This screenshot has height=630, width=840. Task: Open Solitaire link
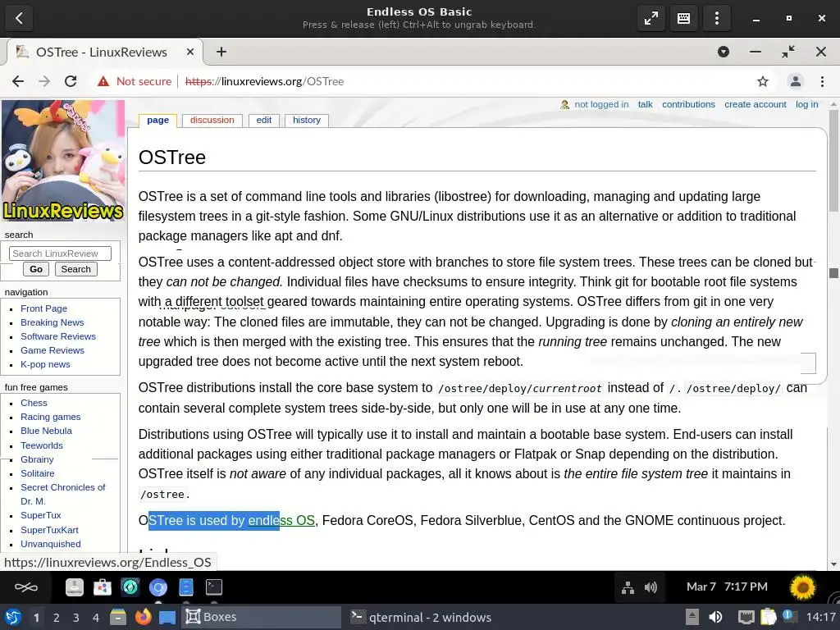[38, 473]
